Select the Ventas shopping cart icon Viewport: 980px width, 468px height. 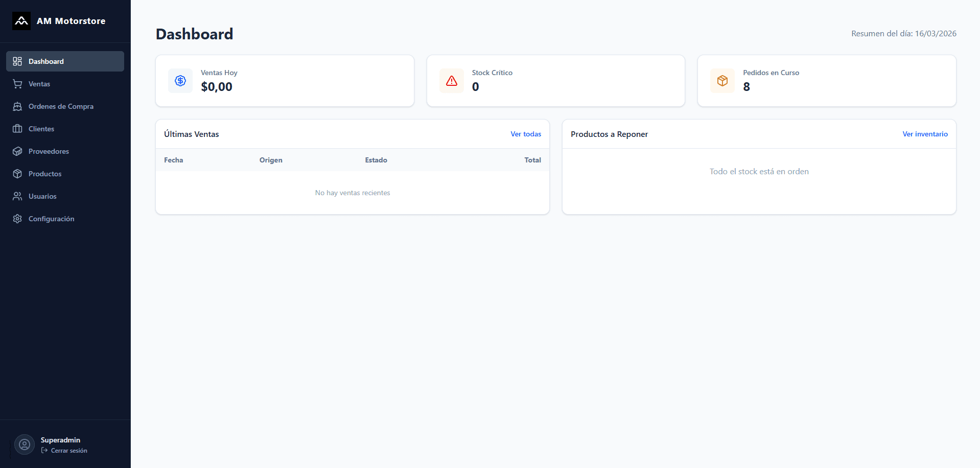click(x=17, y=84)
